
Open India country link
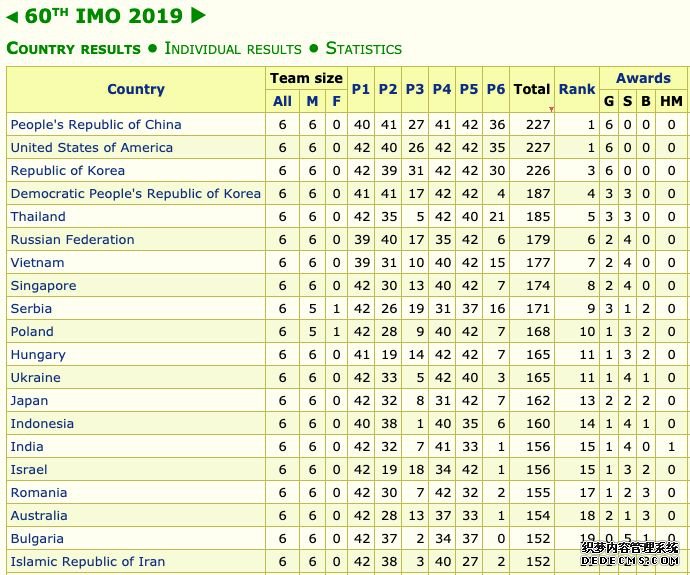click(27, 447)
